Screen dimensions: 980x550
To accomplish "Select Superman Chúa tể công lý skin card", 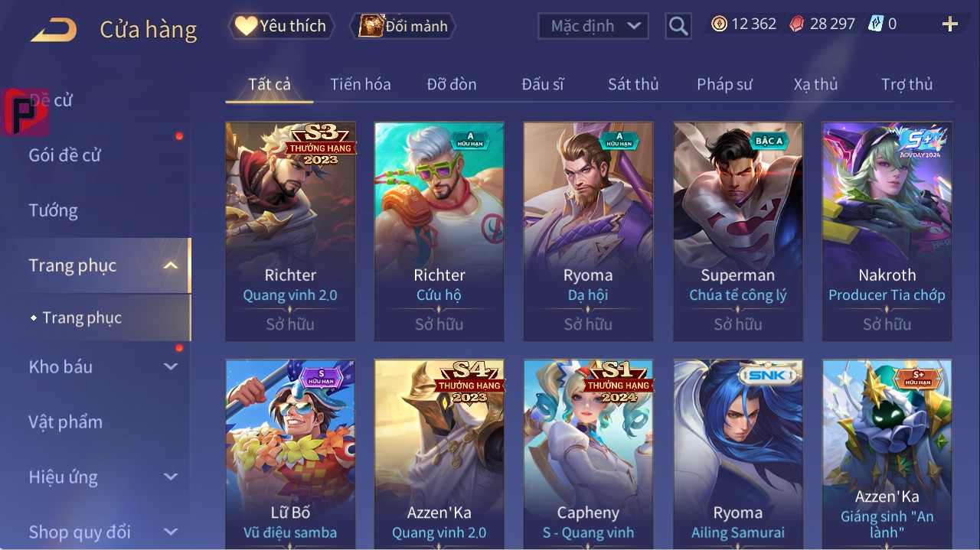I will coord(738,232).
